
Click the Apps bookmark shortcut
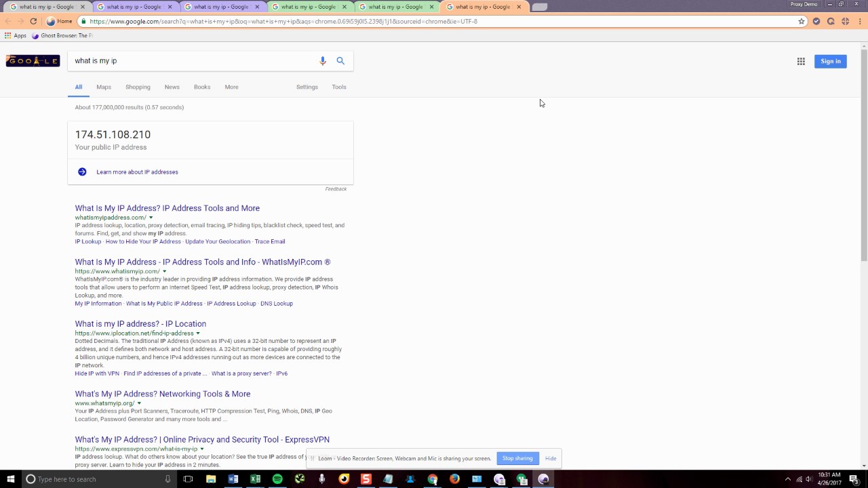(x=15, y=35)
